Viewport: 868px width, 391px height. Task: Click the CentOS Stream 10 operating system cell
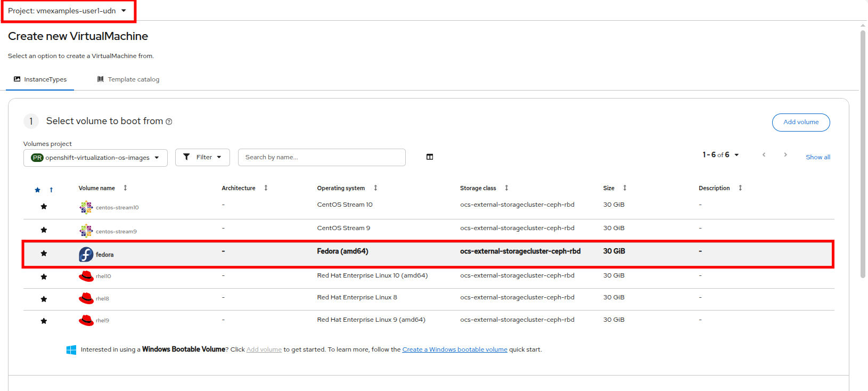coord(345,205)
